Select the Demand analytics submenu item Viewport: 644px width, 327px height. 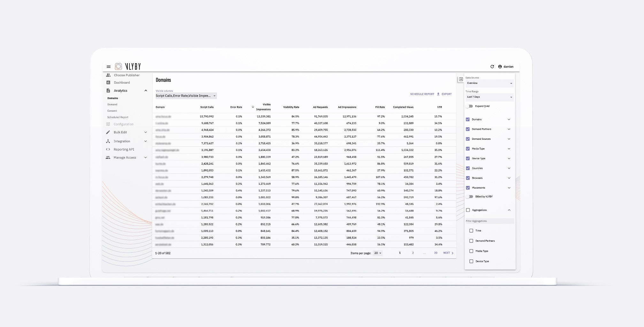pyautogui.click(x=112, y=105)
